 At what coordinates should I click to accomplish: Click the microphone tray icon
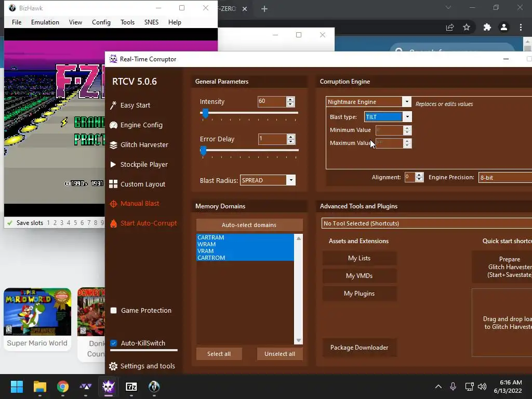tap(453, 387)
